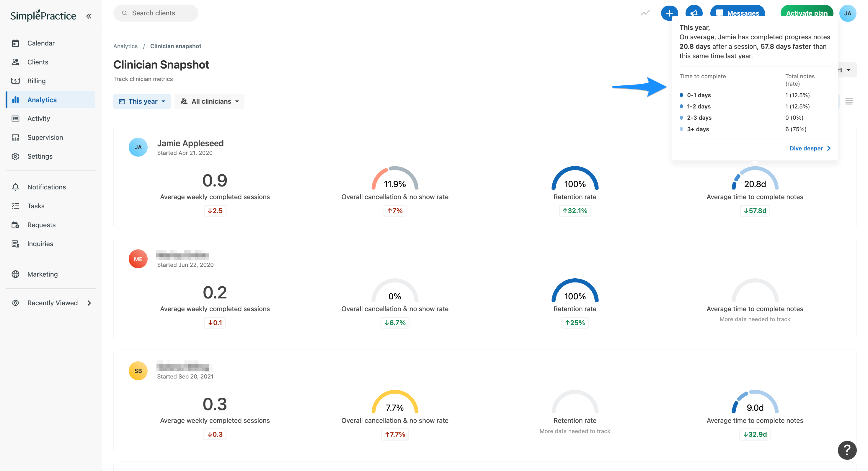Click the Activity list icon
The height and width of the screenshot is (471, 868).
(15, 119)
